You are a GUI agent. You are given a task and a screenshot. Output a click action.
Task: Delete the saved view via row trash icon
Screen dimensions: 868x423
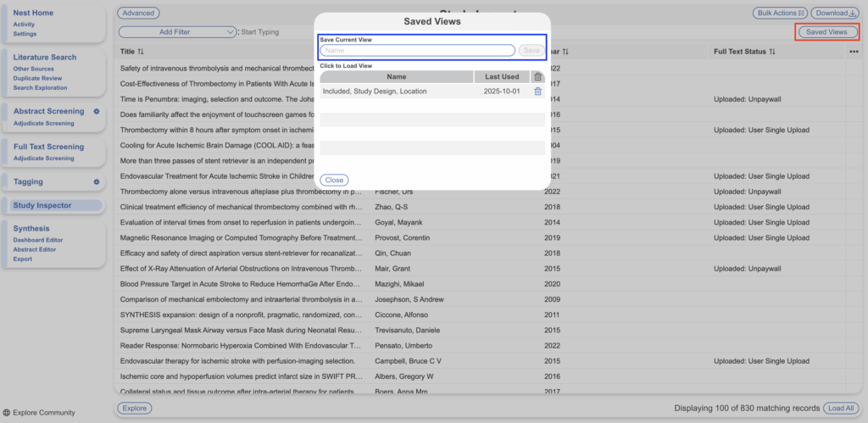537,92
